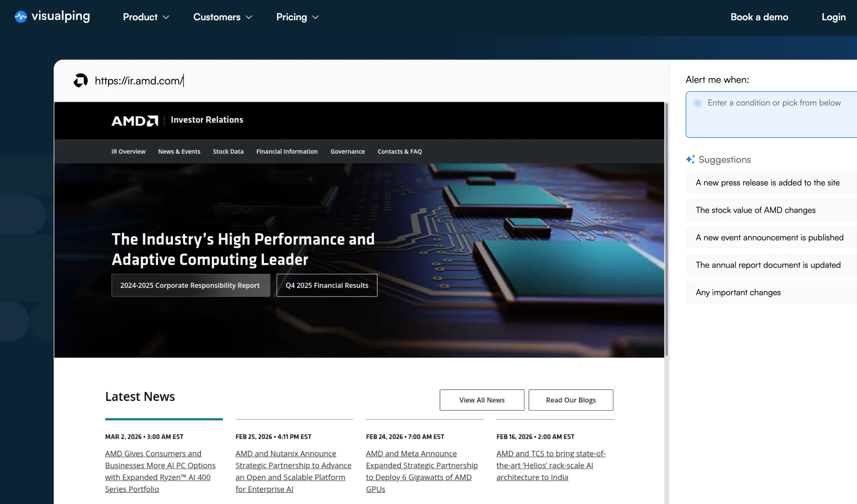Click the AMD arrow logo in header
The height and width of the screenshot is (504, 857).
(153, 121)
